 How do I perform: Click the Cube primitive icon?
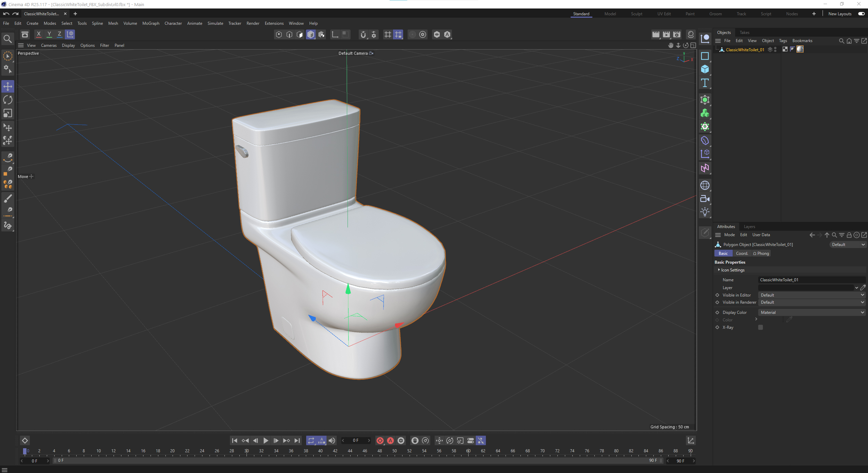tap(705, 69)
